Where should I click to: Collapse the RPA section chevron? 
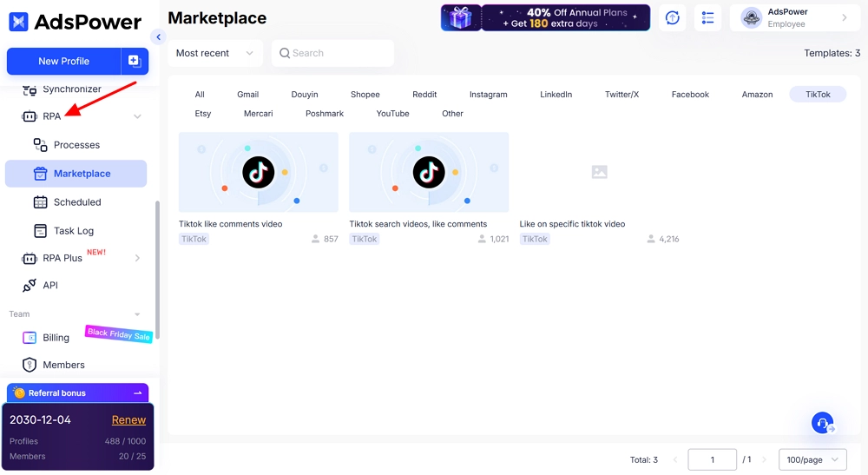click(x=137, y=116)
